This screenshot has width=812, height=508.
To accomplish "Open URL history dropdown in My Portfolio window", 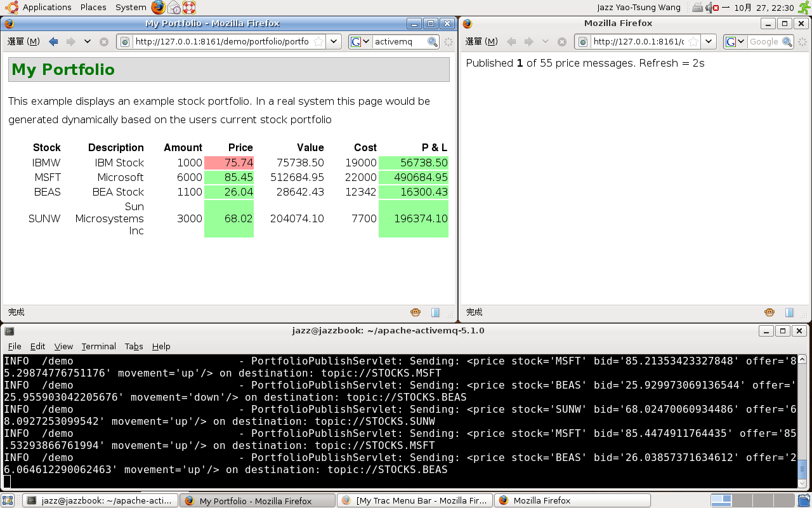I will (x=334, y=42).
